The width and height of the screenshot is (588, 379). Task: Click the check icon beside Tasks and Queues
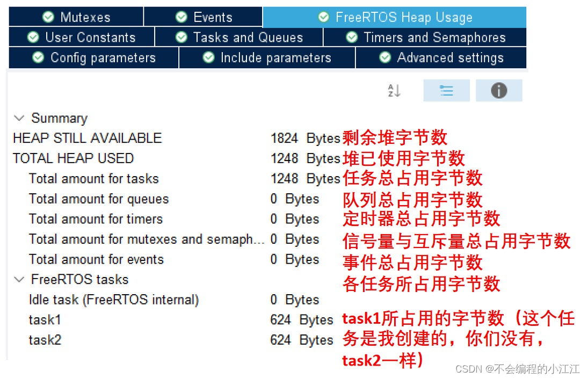182,37
